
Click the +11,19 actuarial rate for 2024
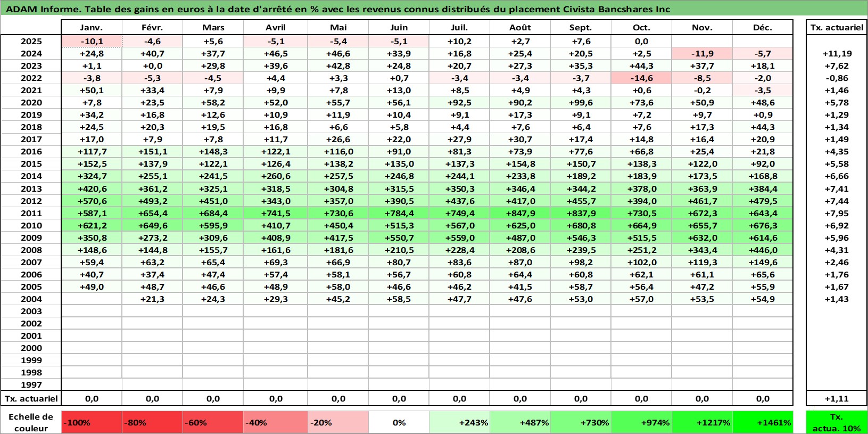click(837, 53)
